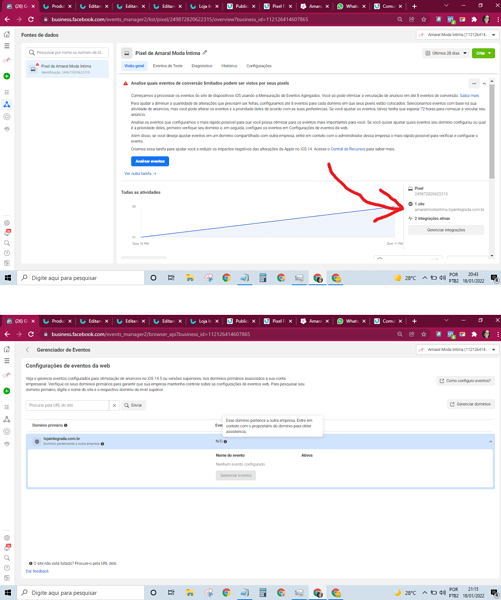
Task: Click the pencil icon beside Pixel de Amaral Moda Íntima
Action: (205, 53)
